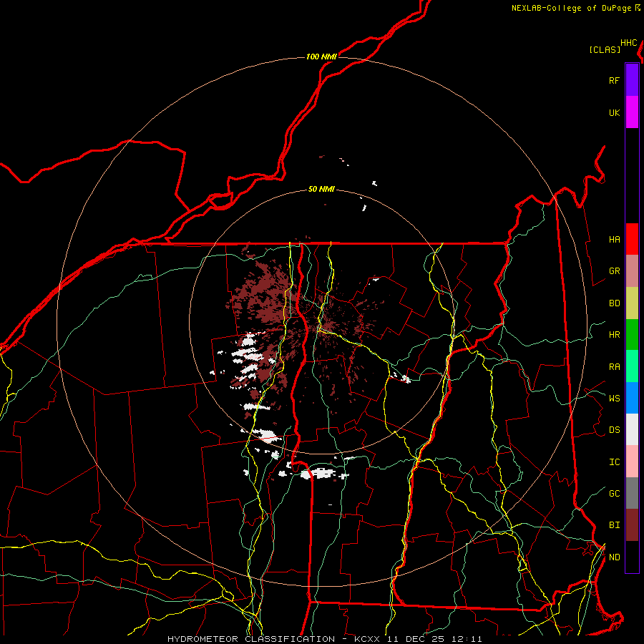
Task: Select the BI legend label
Action: coord(614,525)
